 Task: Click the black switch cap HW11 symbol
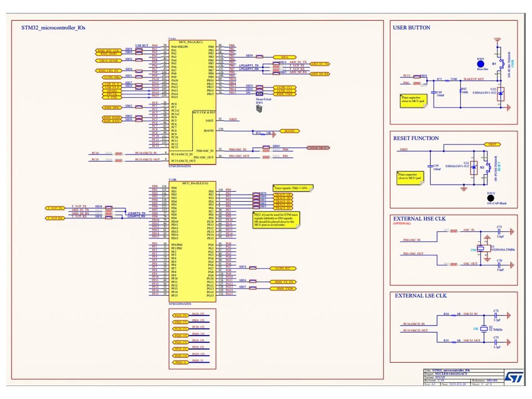490,198
